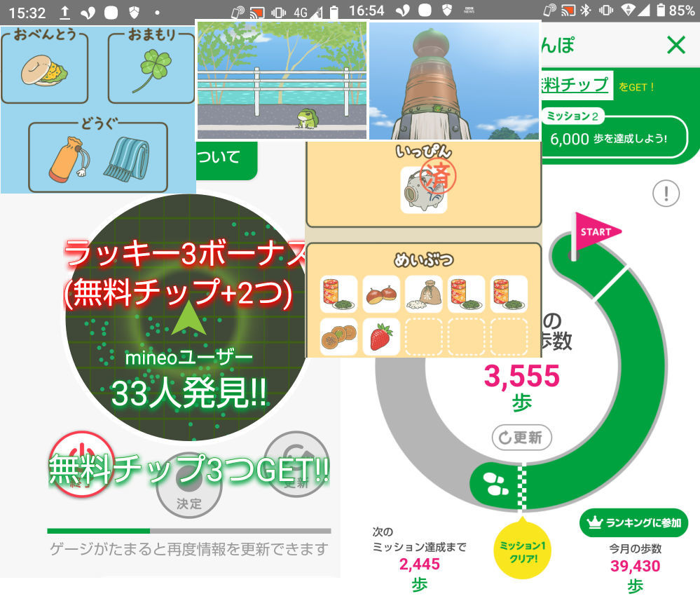Tap the gray refresh circle button

pos(297,464)
